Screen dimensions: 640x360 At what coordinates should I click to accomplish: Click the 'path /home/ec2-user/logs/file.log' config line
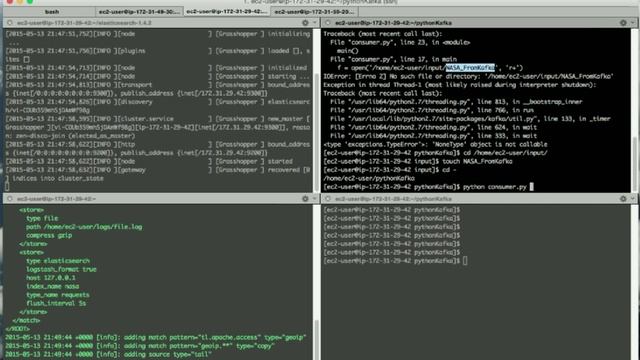coord(84,227)
